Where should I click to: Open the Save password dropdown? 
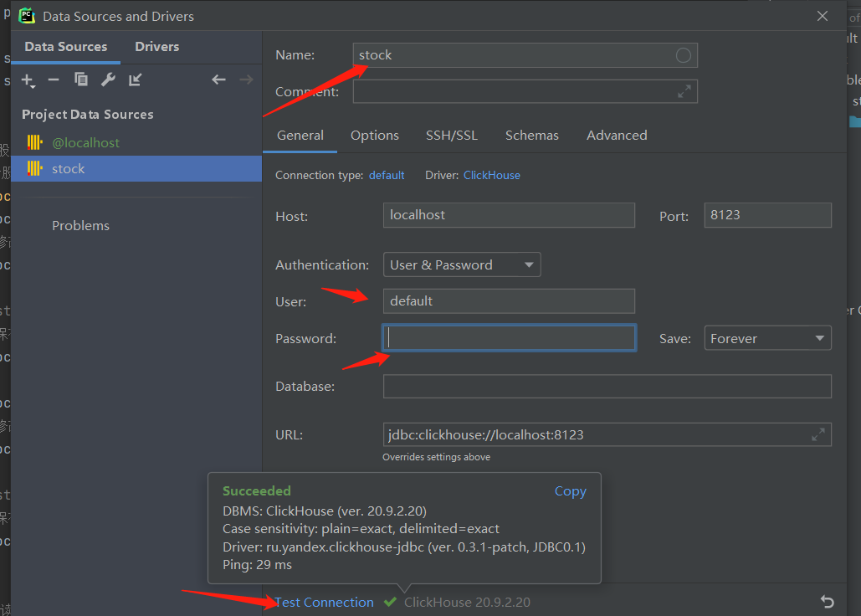coord(767,338)
